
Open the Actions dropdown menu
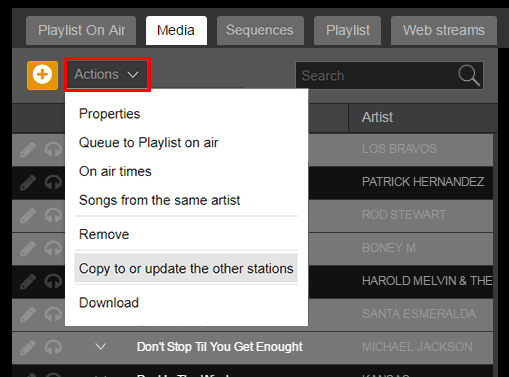tap(107, 74)
